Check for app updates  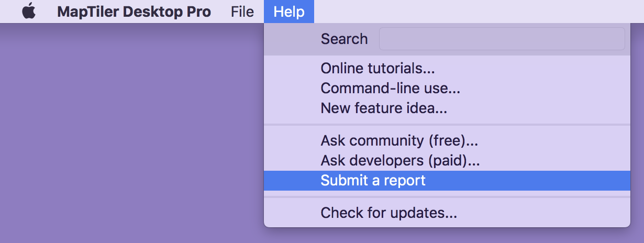388,213
